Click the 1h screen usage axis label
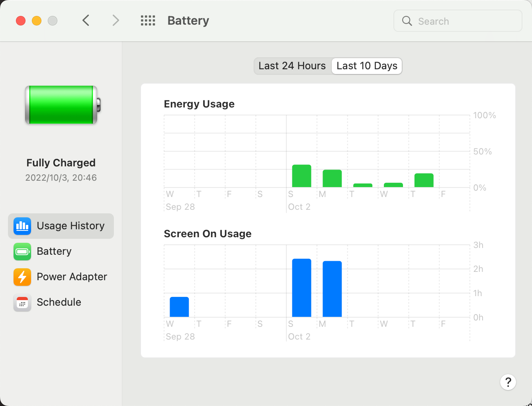The width and height of the screenshot is (532, 406). 478,293
